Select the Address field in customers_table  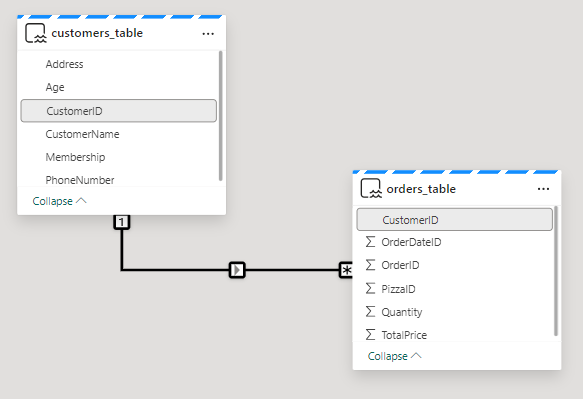point(64,64)
